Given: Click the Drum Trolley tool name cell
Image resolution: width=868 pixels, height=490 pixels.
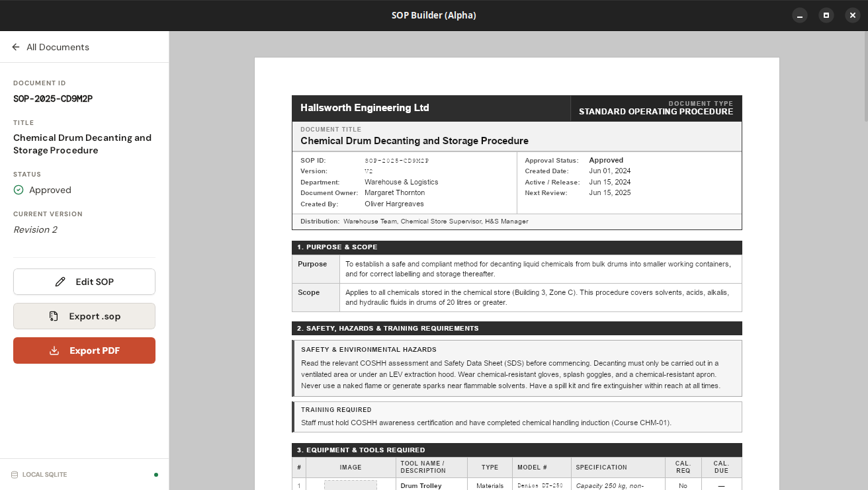Looking at the screenshot, I should [421, 485].
